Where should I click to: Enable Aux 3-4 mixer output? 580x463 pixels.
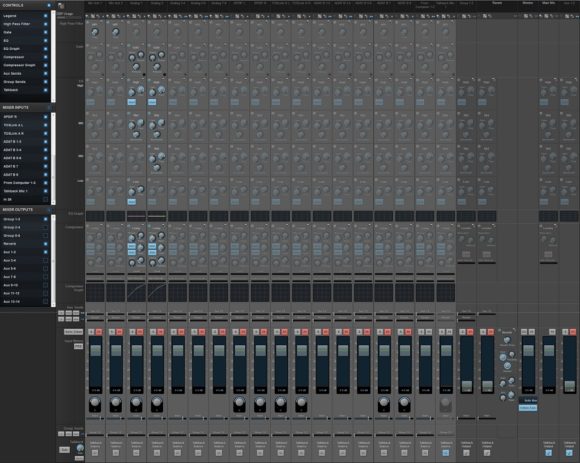[x=45, y=260]
